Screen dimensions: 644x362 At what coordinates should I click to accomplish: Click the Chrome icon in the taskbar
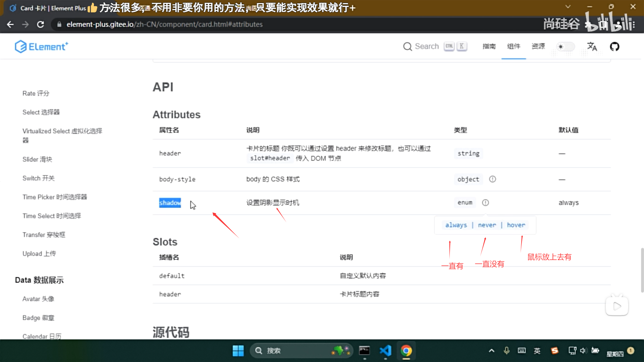[406, 351]
